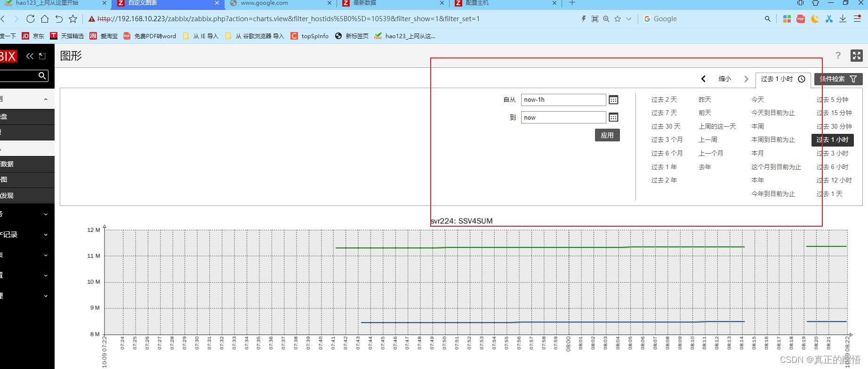The width and height of the screenshot is (868, 369).
Task: Collapse the Zabbix sidebar with double chevron
Action: coord(30,56)
